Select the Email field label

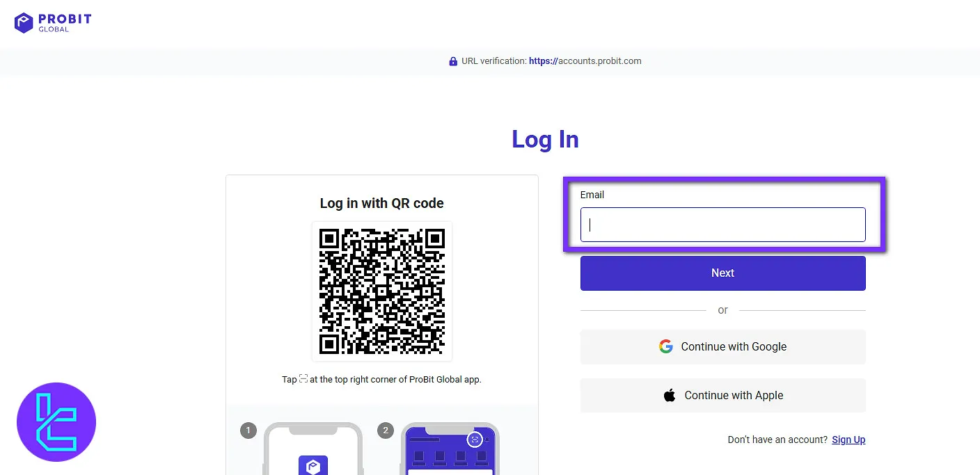click(x=592, y=195)
